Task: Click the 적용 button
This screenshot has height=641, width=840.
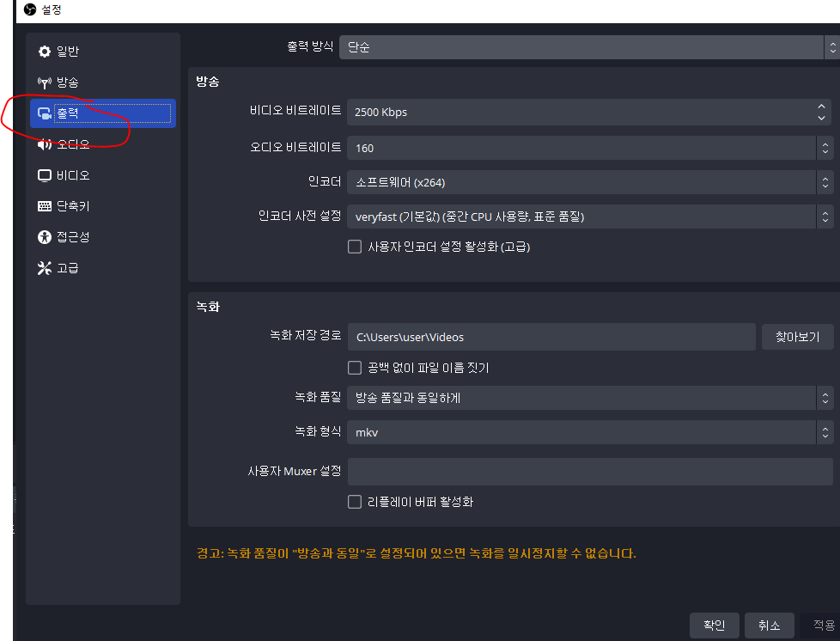Action: pyautogui.click(x=823, y=626)
